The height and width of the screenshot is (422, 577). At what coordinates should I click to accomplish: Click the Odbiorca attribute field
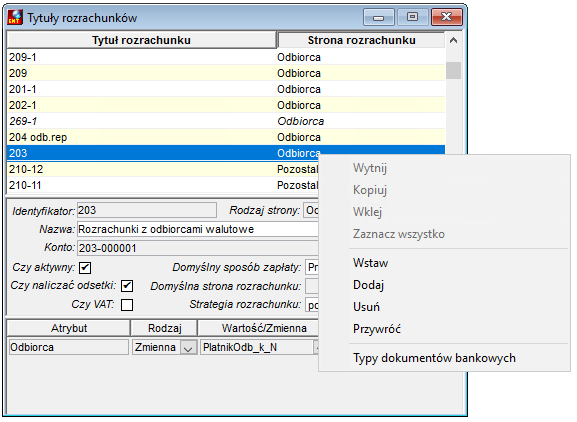pyautogui.click(x=68, y=347)
